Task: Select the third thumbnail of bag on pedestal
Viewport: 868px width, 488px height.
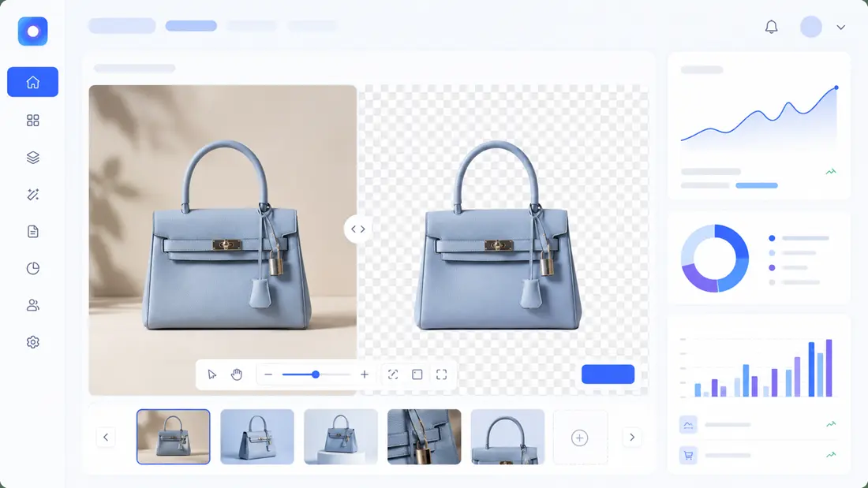Action: pyautogui.click(x=340, y=437)
